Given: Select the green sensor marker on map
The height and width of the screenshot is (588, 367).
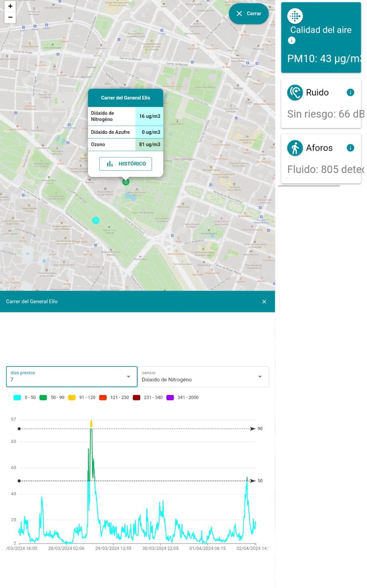Looking at the screenshot, I should click(x=126, y=182).
